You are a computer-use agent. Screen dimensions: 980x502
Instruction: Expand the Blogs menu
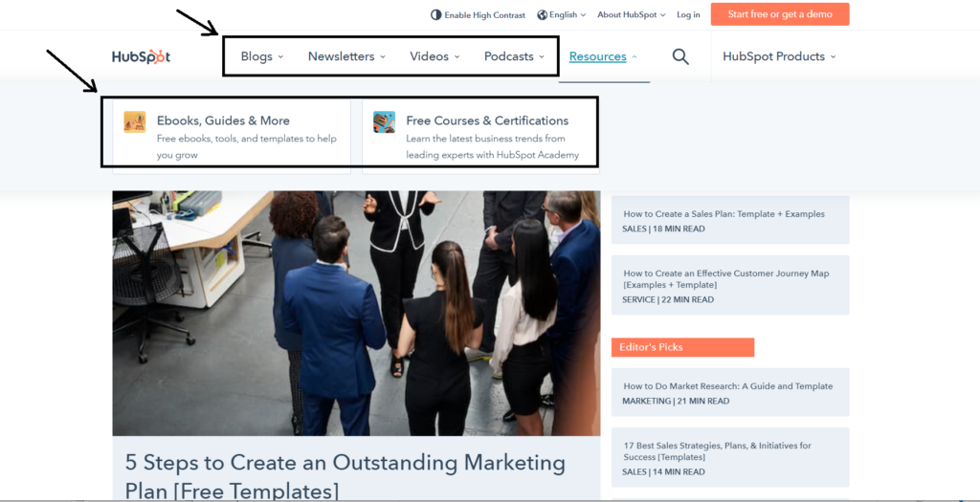pos(262,56)
